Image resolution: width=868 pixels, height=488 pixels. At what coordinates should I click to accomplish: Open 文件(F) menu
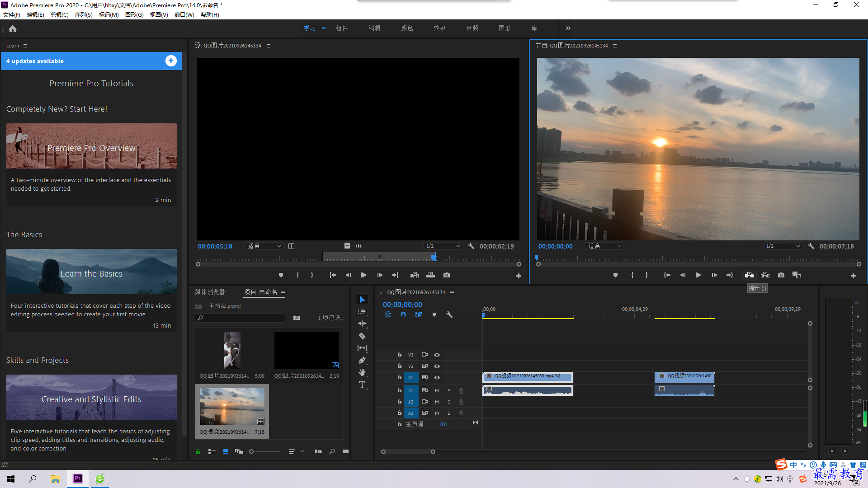pyautogui.click(x=12, y=15)
